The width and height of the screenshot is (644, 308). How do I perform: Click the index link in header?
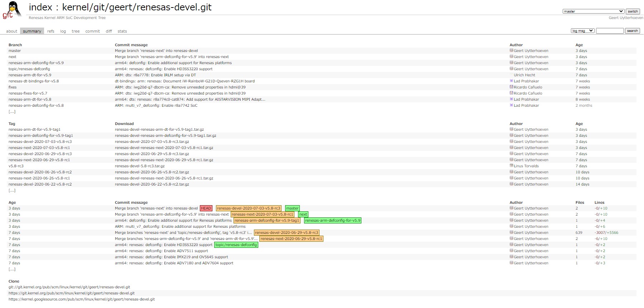tap(40, 7)
